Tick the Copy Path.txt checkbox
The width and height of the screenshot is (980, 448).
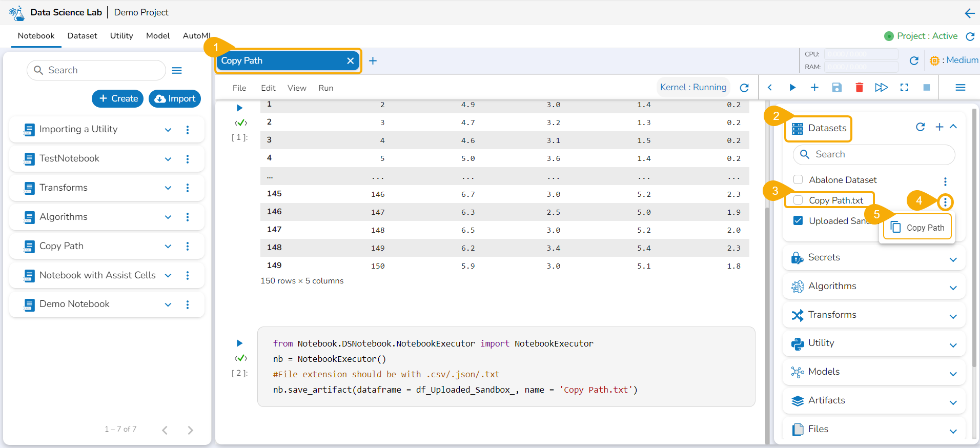[x=798, y=200]
